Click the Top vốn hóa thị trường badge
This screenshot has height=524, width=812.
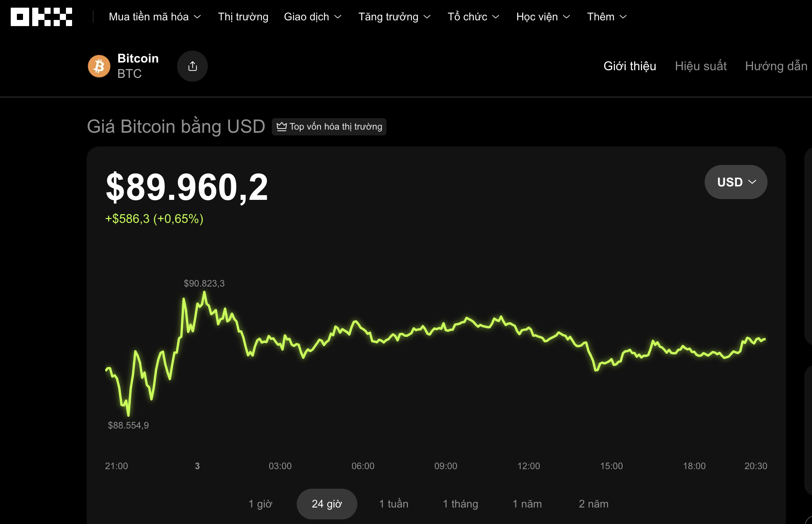329,127
